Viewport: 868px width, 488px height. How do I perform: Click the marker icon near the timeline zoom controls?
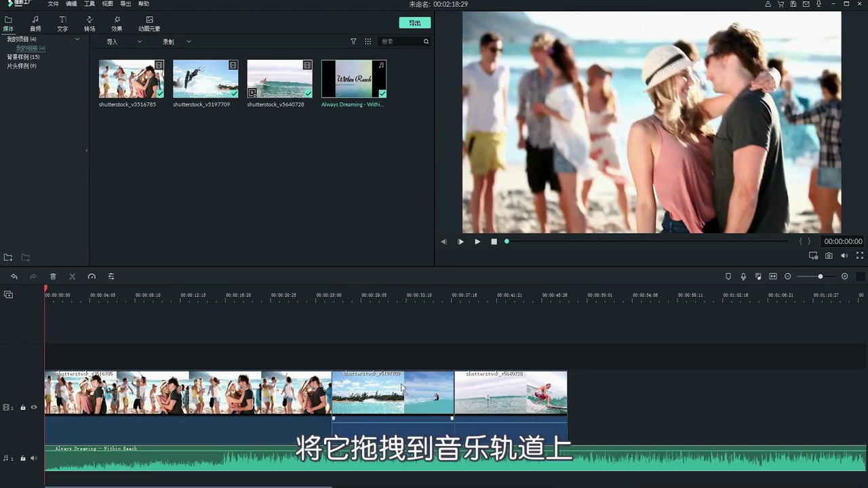pyautogui.click(x=728, y=277)
